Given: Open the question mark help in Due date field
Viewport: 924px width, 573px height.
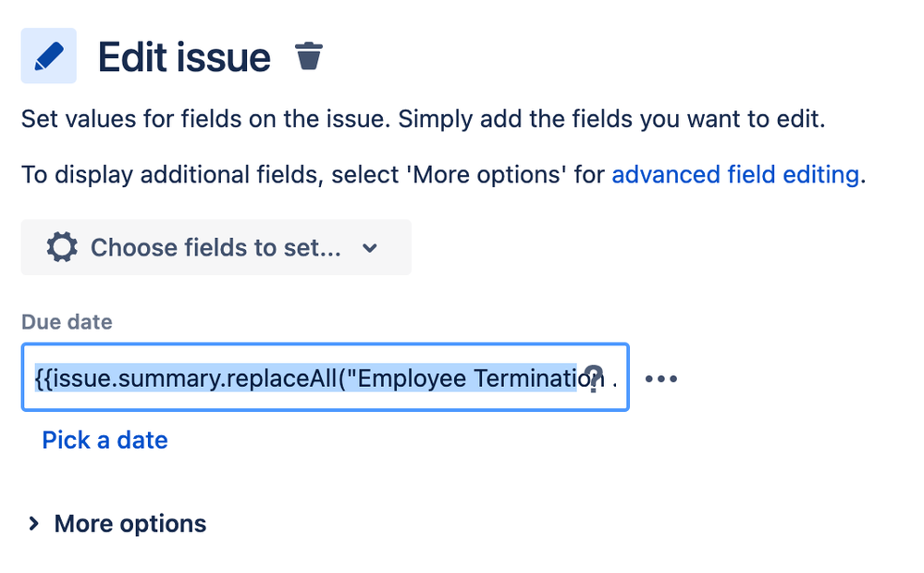Looking at the screenshot, I should 594,378.
